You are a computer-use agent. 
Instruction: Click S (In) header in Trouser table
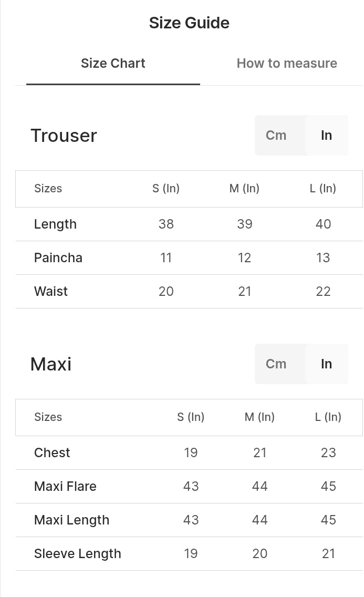click(x=166, y=189)
